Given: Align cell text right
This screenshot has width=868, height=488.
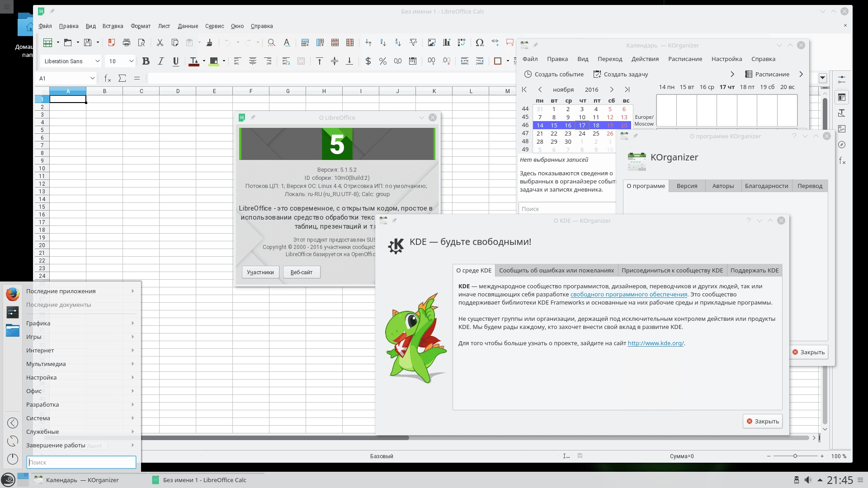Looking at the screenshot, I should 268,61.
